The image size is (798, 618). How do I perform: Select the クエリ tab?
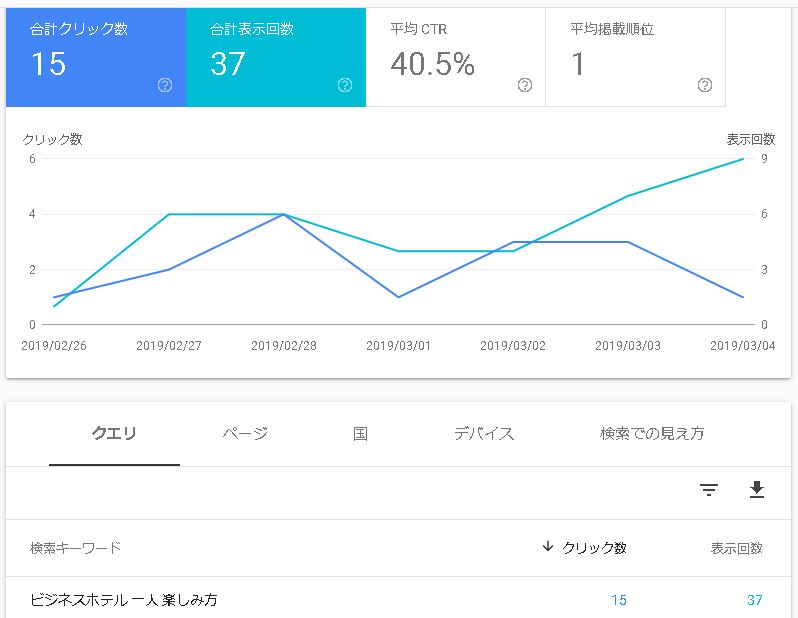[114, 434]
